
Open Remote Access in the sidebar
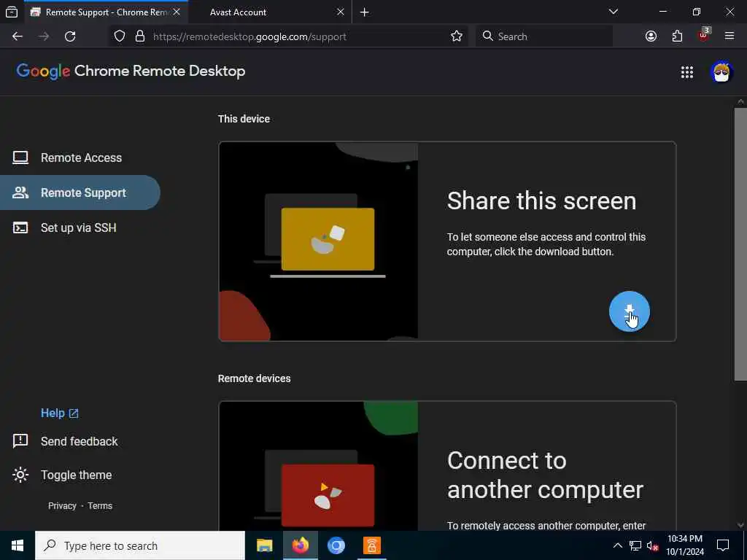click(80, 157)
